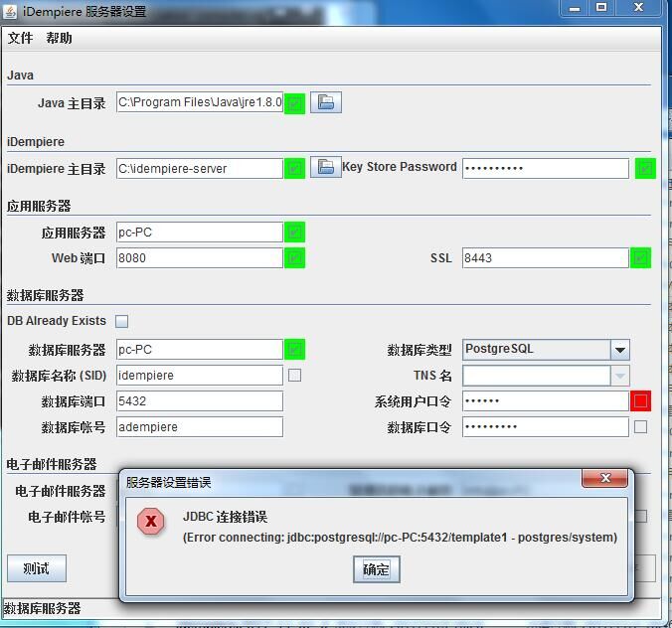
Task: Maximize the iDempiere server setup window
Action: 601,8
